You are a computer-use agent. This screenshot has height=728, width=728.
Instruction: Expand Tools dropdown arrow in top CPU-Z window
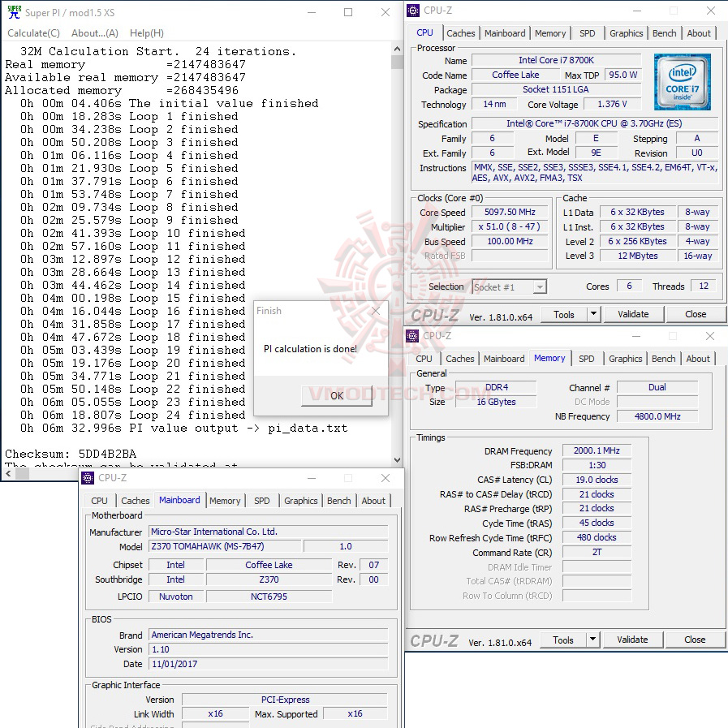pyautogui.click(x=593, y=315)
